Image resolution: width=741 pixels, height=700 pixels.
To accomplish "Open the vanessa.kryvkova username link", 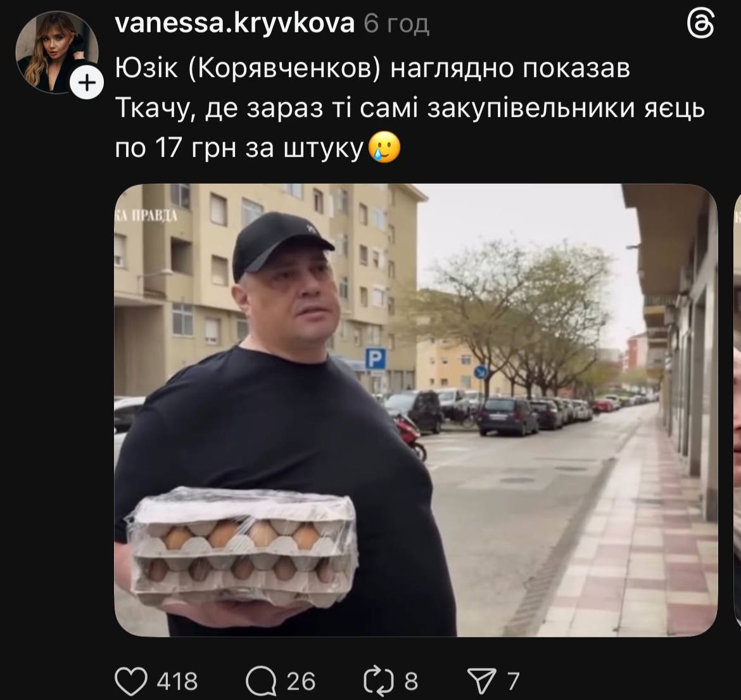I will 234,23.
